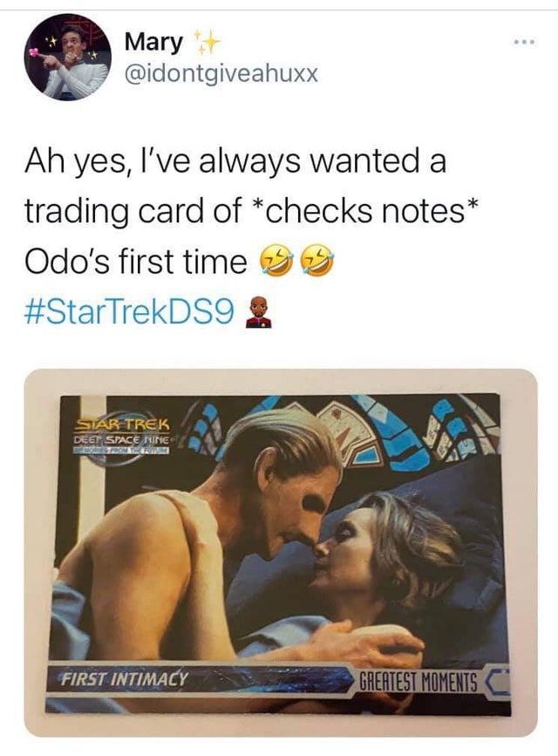Click the Sisko emoji after the hashtag
Viewport: 558px width, 756px height.
pos(259,312)
